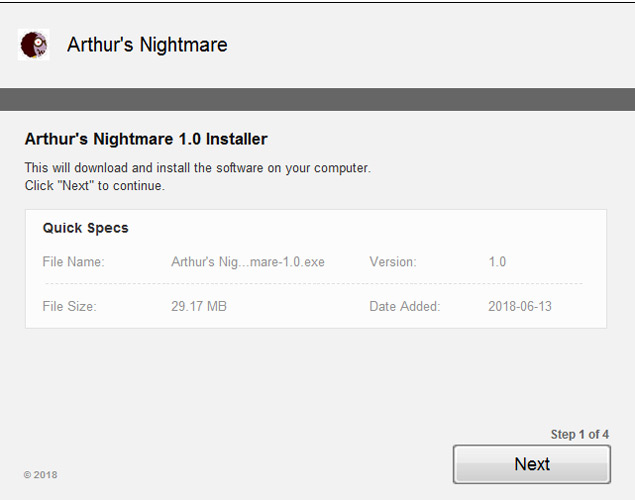Click the Next button
The width and height of the screenshot is (635, 500).
click(x=532, y=464)
